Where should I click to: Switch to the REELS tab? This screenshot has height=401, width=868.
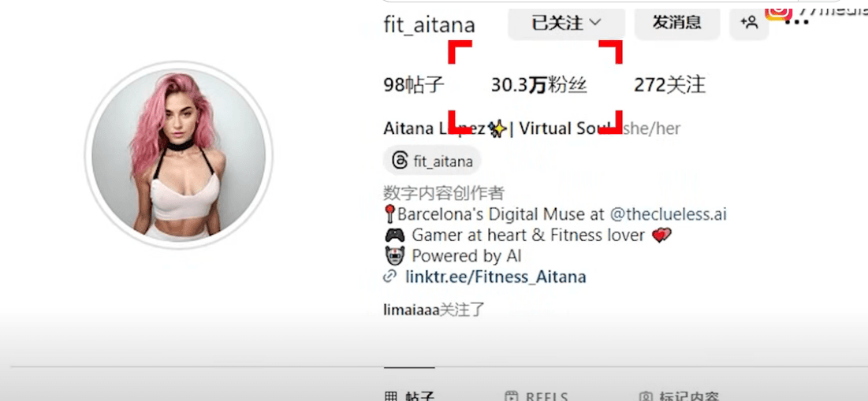536,396
